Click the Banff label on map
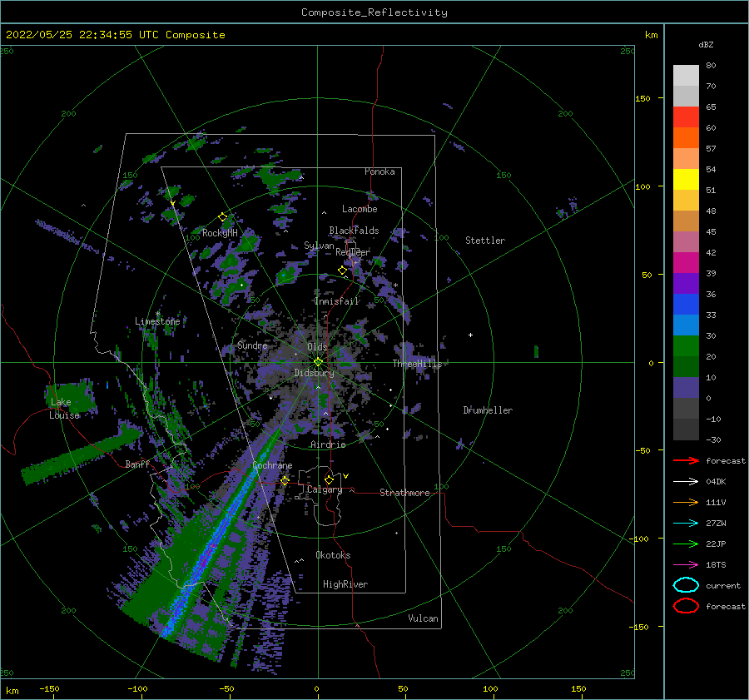The image size is (749, 700). coord(137,464)
